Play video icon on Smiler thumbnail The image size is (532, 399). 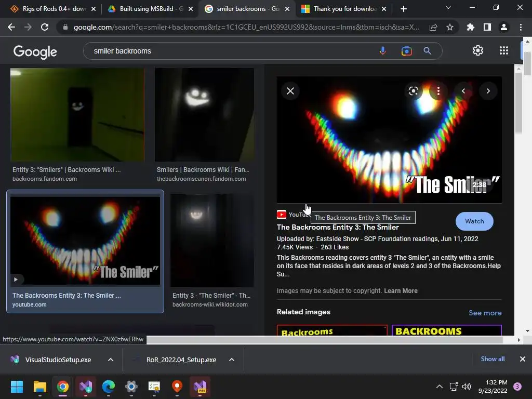[16, 280]
